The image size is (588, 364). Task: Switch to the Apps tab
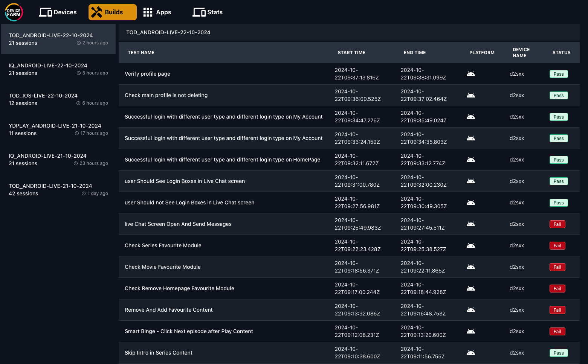click(157, 12)
